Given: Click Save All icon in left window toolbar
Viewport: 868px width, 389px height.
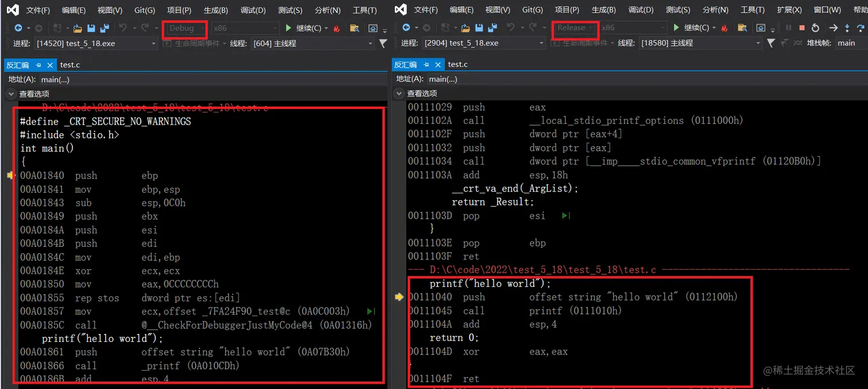Looking at the screenshot, I should point(104,28).
